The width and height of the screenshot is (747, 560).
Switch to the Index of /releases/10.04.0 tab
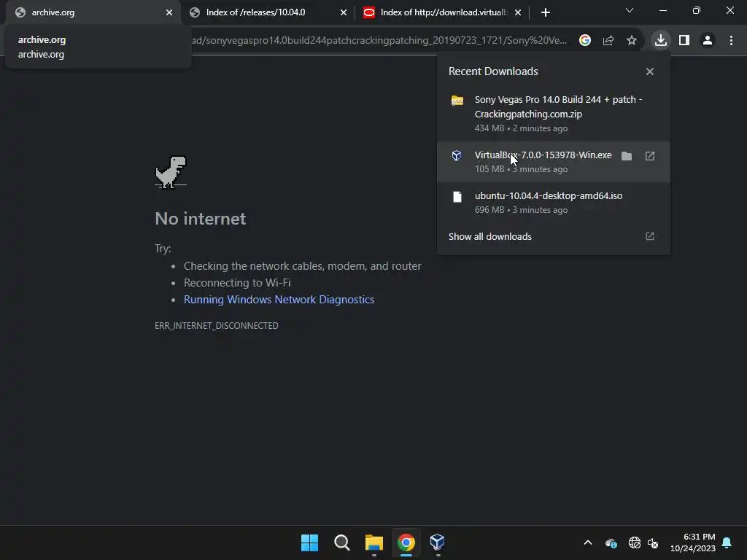(x=267, y=12)
